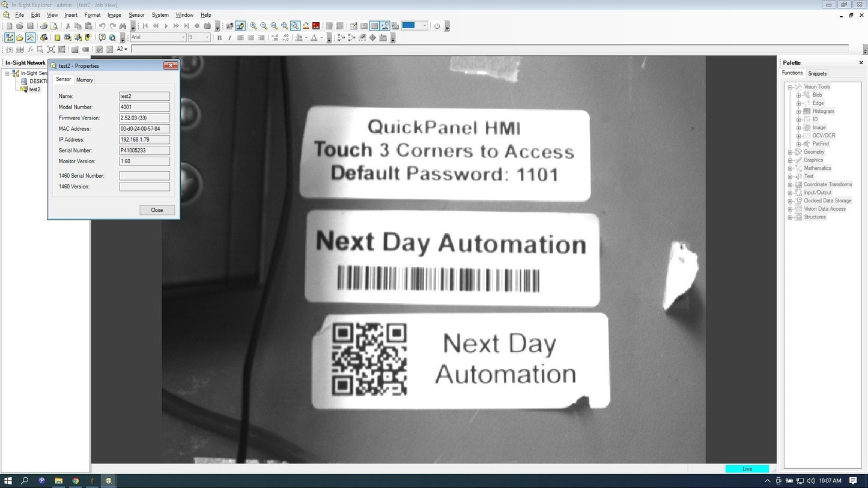Expand the Blob node in Palette
Viewport: 868px width, 488px height.
[798, 95]
